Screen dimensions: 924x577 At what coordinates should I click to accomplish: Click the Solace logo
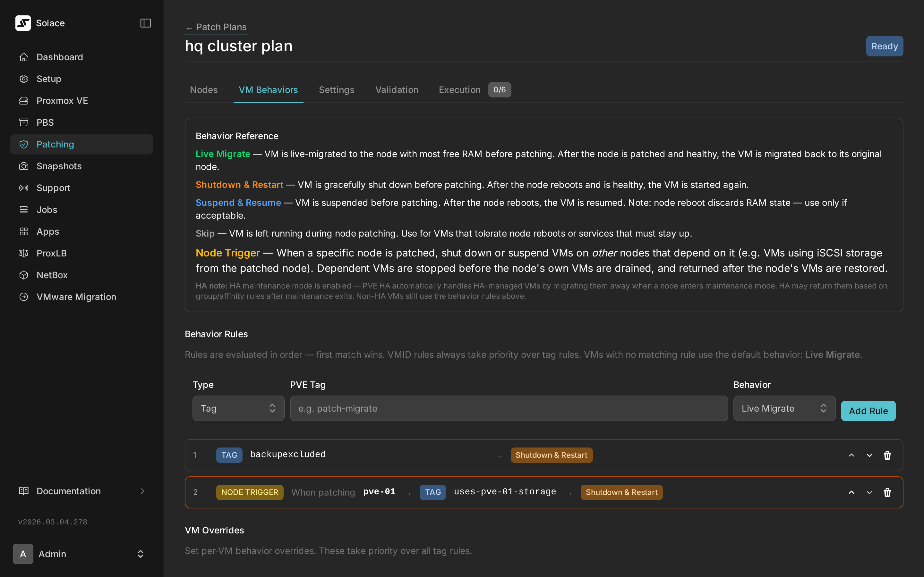[x=23, y=23]
